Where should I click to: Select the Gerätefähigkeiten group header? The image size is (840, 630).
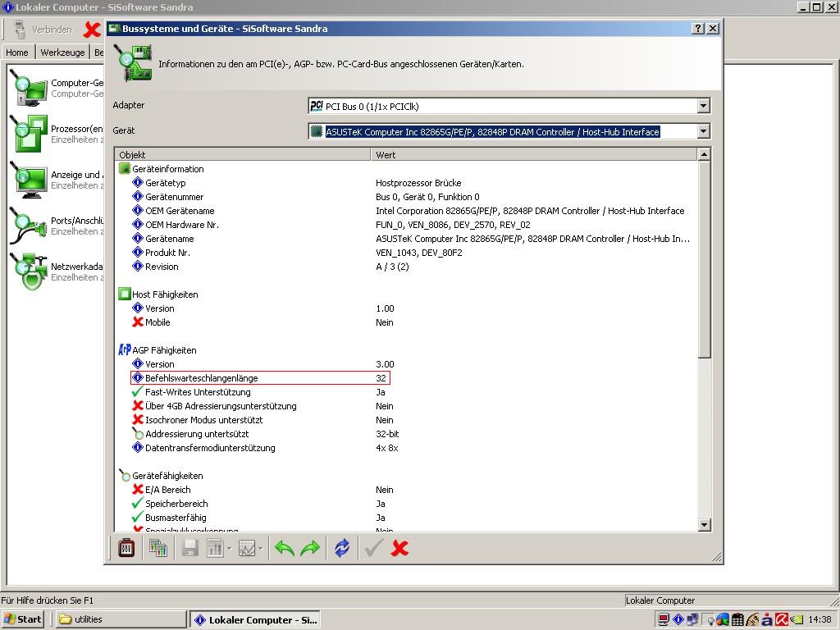pyautogui.click(x=161, y=475)
